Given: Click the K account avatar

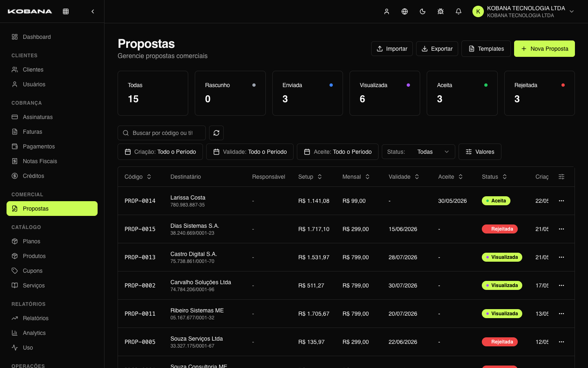Looking at the screenshot, I should click(478, 11).
